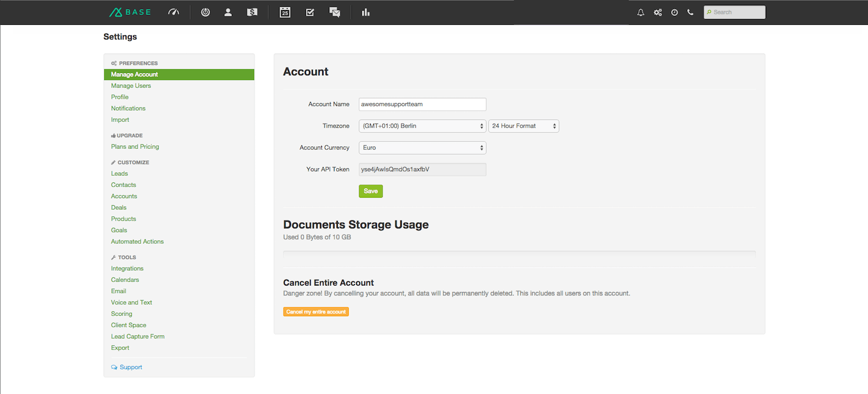The height and width of the screenshot is (394, 868).
Task: Open the Calendar icon in top bar
Action: (285, 12)
